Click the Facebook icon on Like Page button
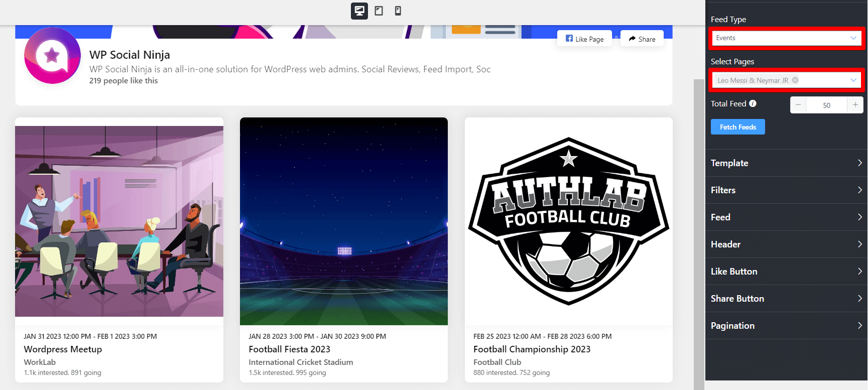 click(x=569, y=38)
